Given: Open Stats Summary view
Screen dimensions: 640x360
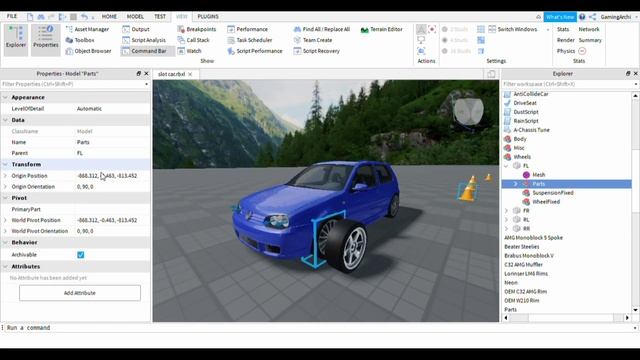Looking at the screenshot, I should (590, 40).
